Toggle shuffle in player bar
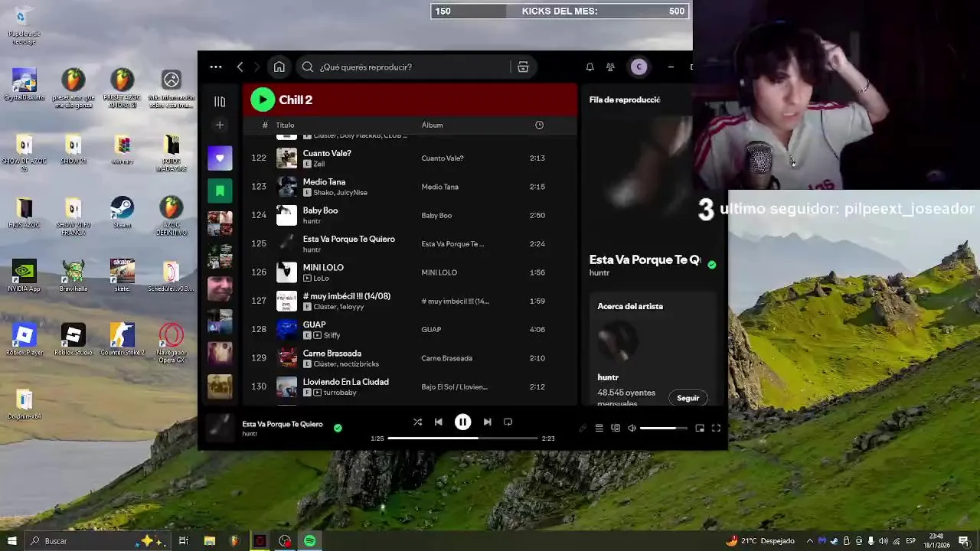The width and height of the screenshot is (980, 551). pos(417,422)
